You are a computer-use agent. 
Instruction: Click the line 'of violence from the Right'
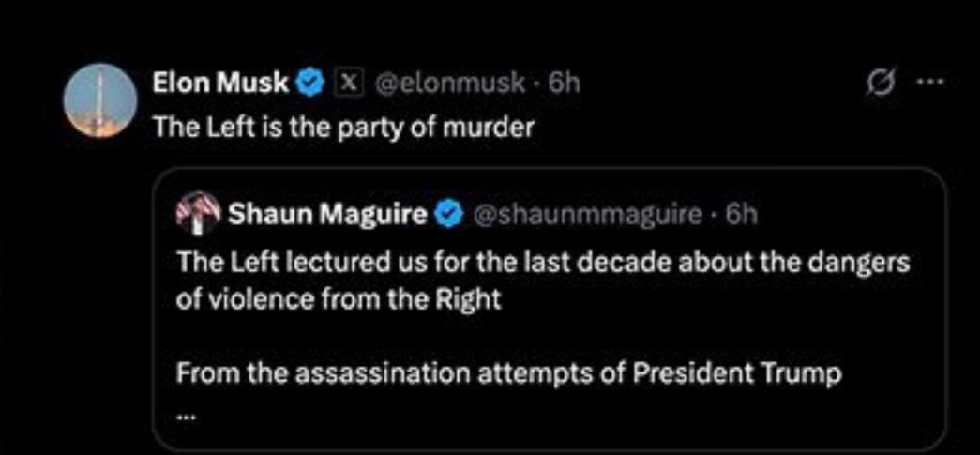click(338, 299)
